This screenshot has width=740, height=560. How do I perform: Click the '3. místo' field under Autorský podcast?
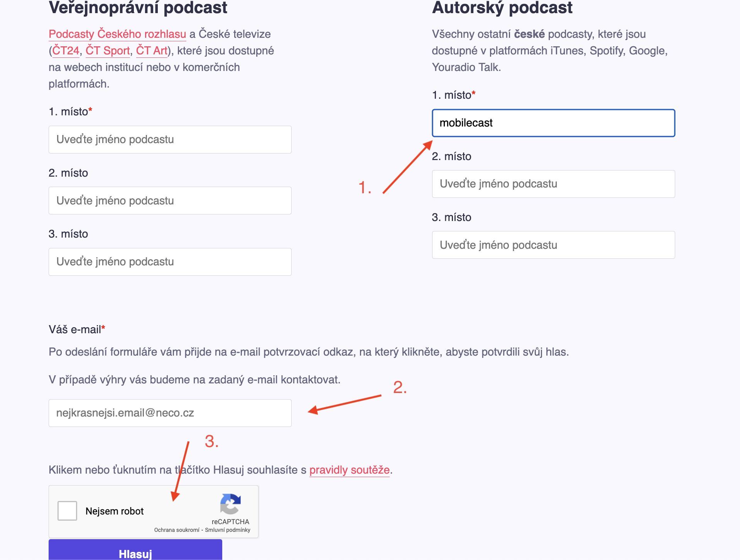point(552,245)
